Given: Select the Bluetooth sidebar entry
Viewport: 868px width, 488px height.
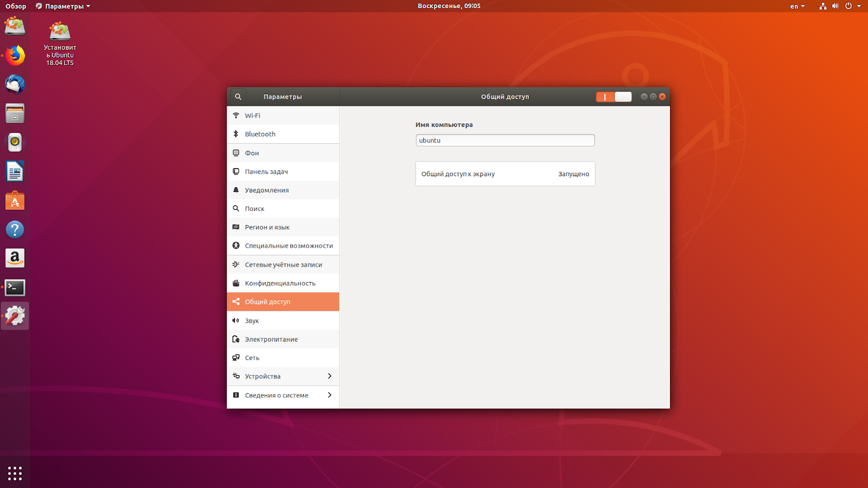Looking at the screenshot, I should tap(283, 134).
